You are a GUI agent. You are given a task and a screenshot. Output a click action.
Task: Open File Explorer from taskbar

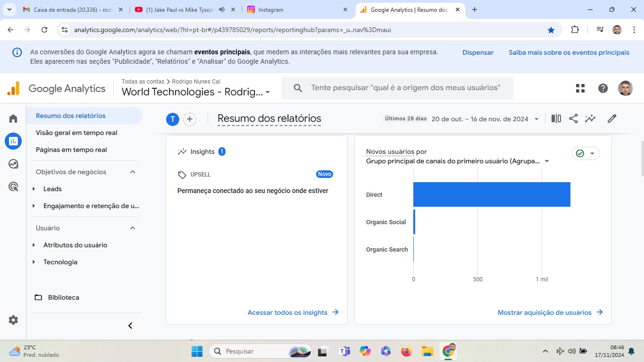(x=427, y=351)
